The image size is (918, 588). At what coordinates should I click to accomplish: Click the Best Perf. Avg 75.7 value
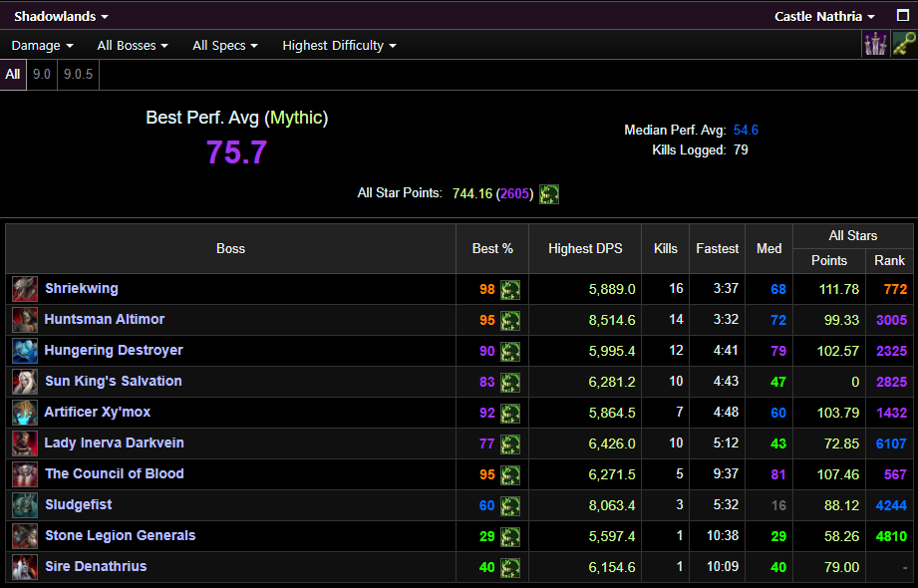[x=236, y=152]
